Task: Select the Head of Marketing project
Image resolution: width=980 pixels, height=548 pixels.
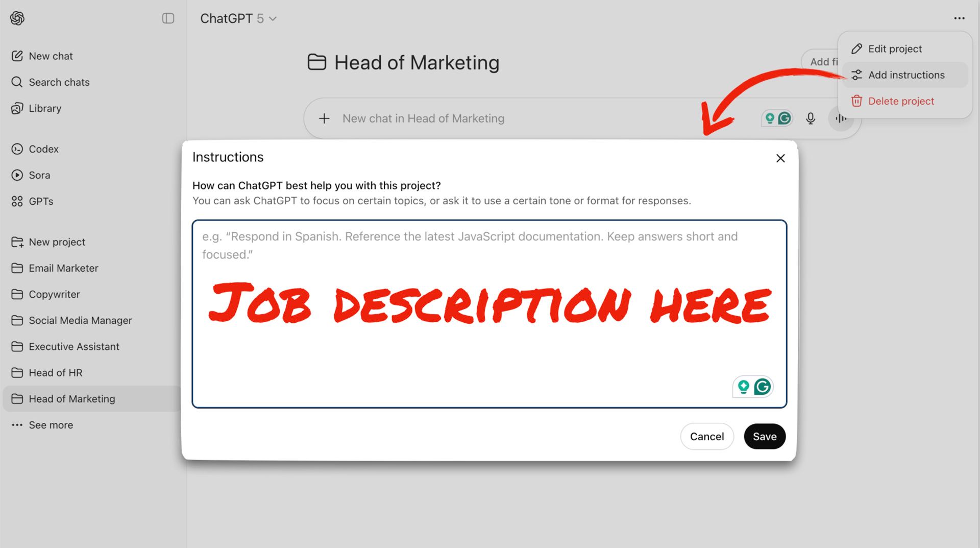Action: pos(92,399)
